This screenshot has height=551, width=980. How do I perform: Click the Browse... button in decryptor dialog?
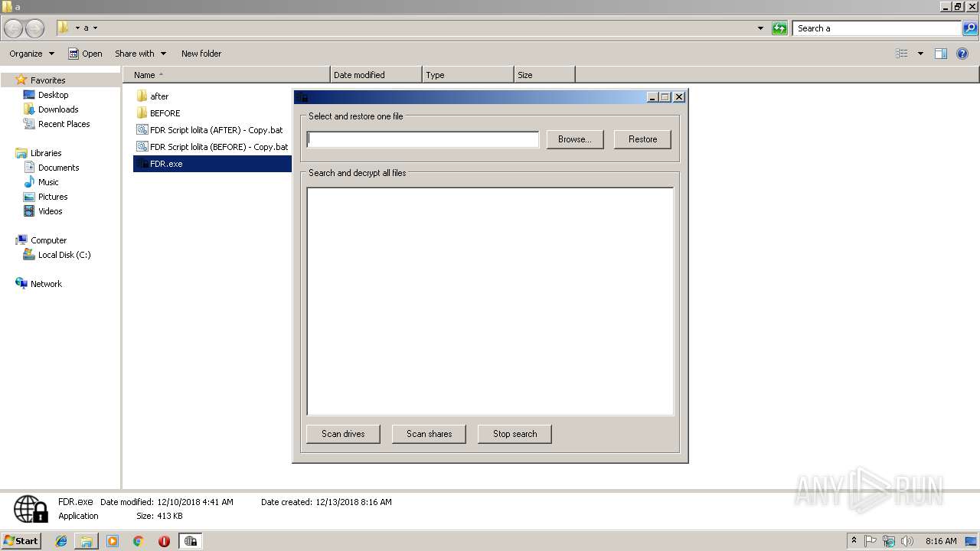[574, 139]
